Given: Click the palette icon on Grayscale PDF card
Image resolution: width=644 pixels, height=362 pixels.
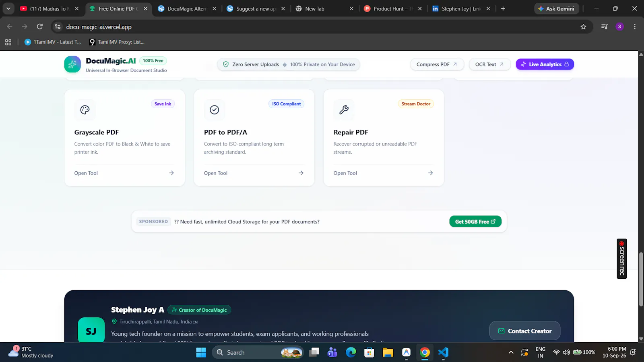Looking at the screenshot, I should tap(85, 110).
